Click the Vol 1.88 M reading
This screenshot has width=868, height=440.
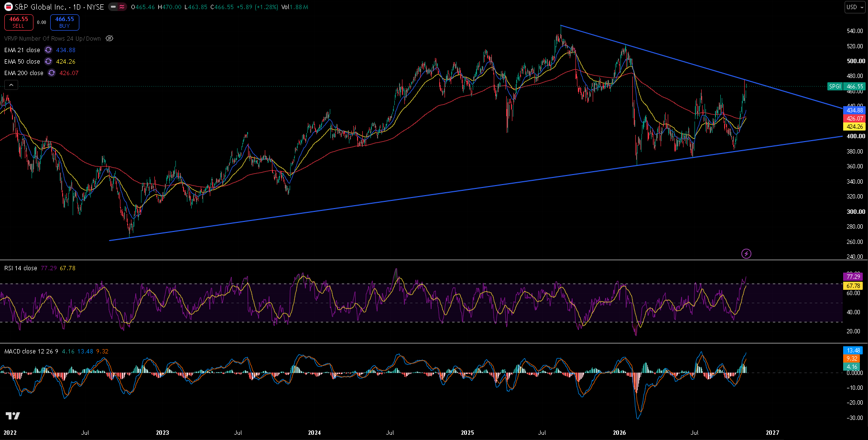[x=294, y=7]
